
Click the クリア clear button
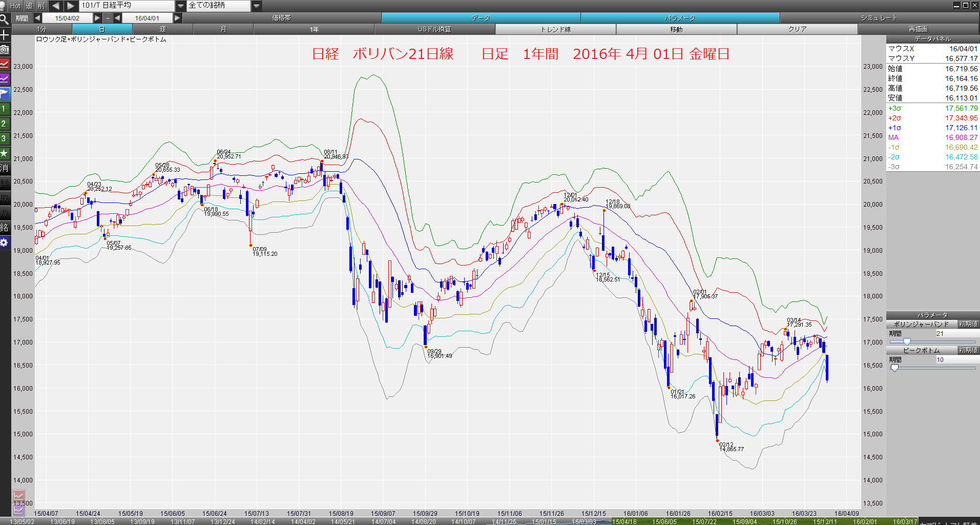[x=797, y=29]
